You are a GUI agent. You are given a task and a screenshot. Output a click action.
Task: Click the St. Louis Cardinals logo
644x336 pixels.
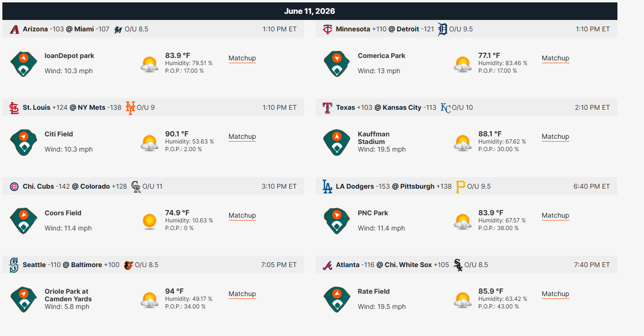14,108
